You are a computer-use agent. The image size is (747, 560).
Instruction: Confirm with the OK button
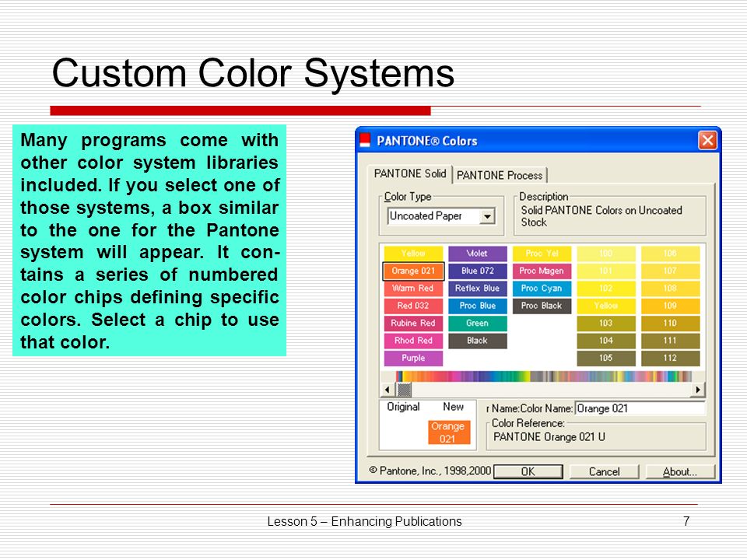[x=528, y=472]
